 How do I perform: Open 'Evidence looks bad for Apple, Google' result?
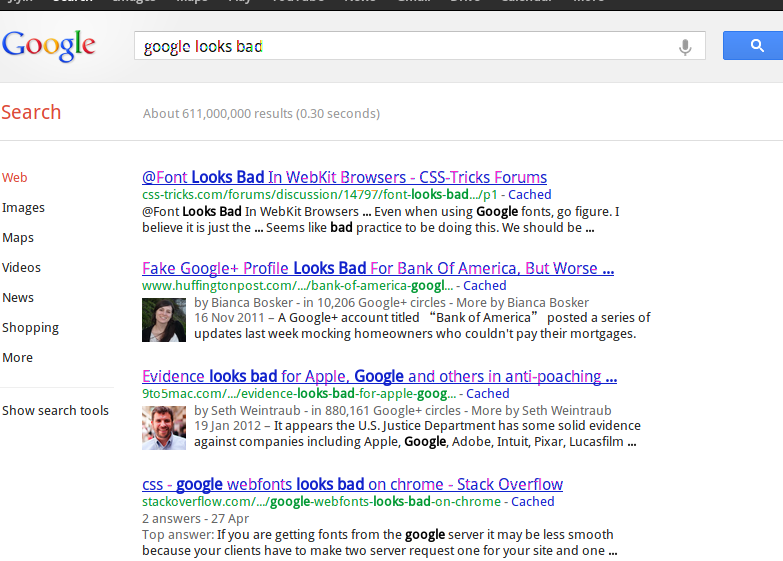coord(379,376)
